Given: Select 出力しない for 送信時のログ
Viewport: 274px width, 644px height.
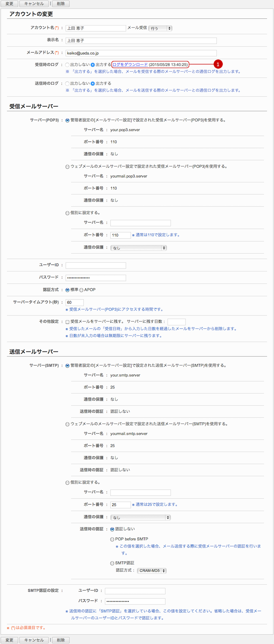Looking at the screenshot, I should [68, 83].
